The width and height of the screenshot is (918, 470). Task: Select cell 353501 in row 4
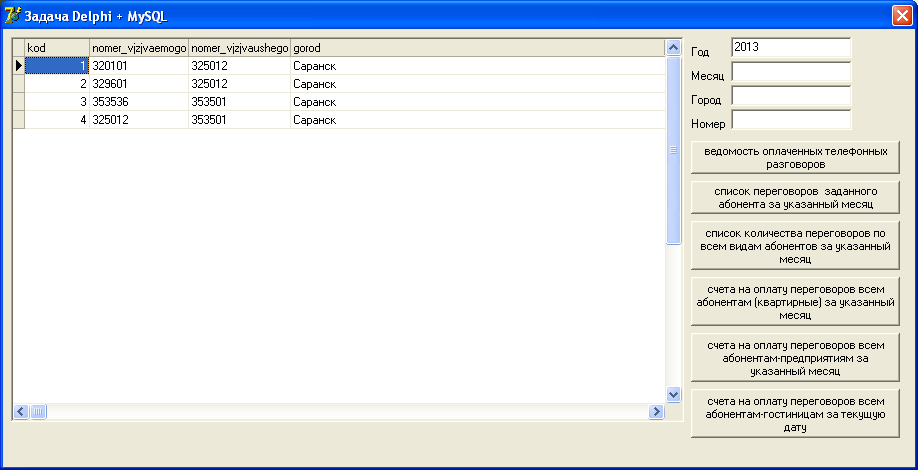tap(239, 120)
